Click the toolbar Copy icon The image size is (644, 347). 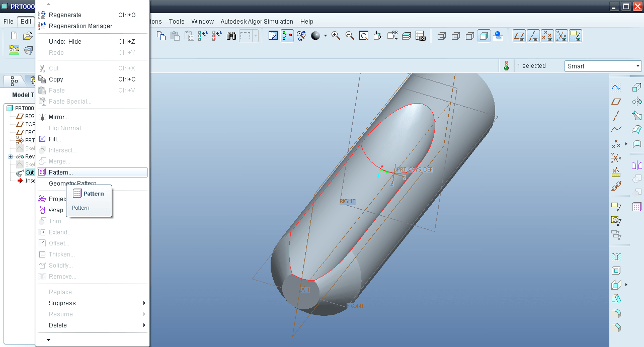pos(161,36)
